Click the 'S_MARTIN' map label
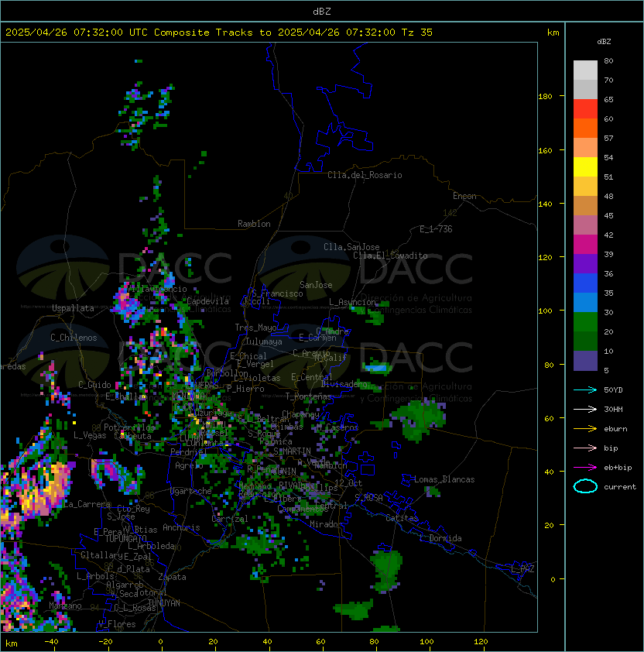Screen dimensions: 644x652 pos(292,451)
